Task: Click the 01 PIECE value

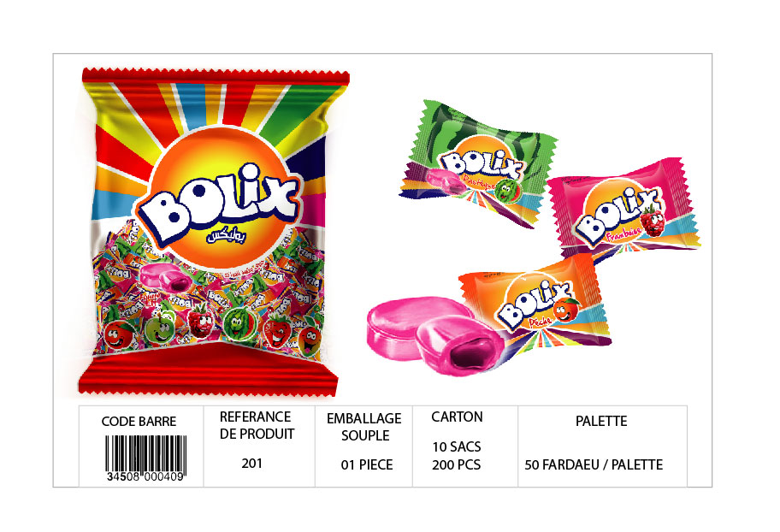Action: point(367,464)
